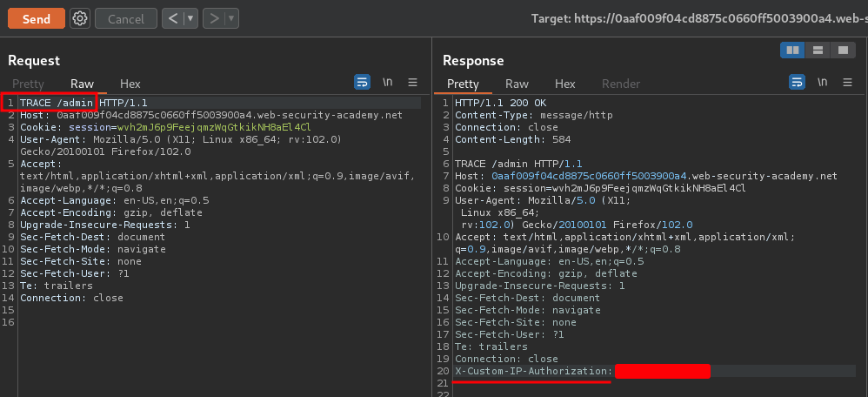Toggle non-printable characters \n in Response panel

823,83
